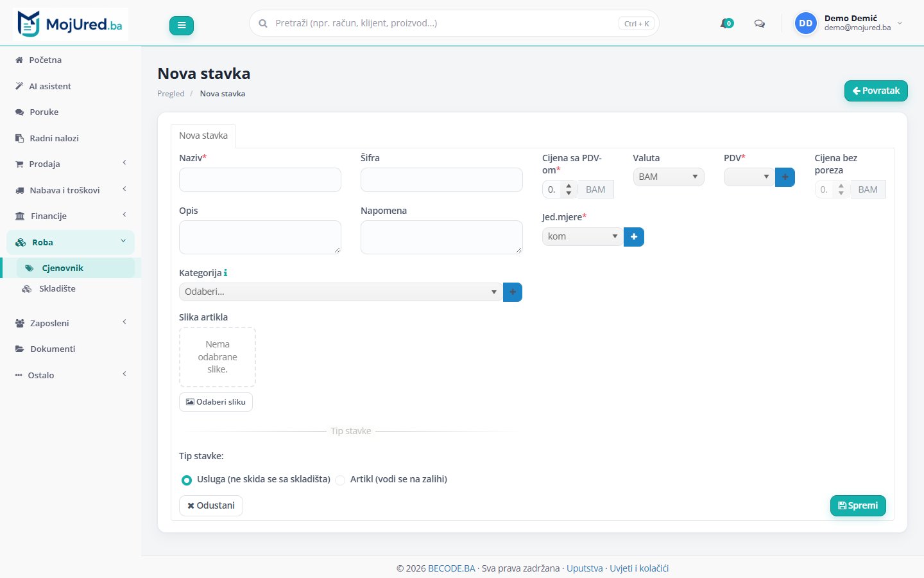This screenshot has width=924, height=578.
Task: Add a new category with plus button
Action: (x=513, y=292)
